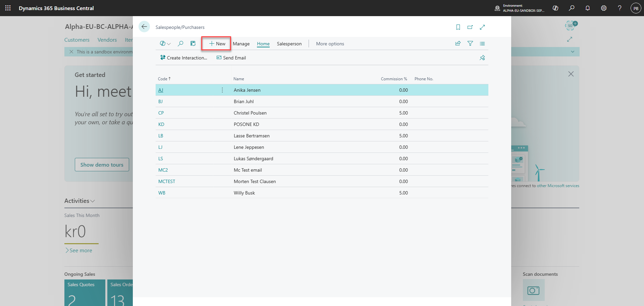This screenshot has width=644, height=306.
Task: Select the Home tab
Action: click(263, 44)
